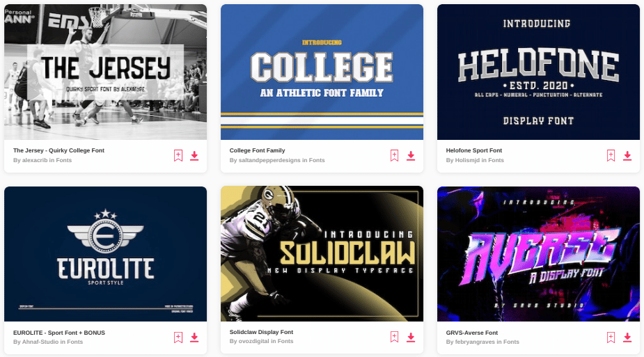Bookmark The Jersey Quirky College Font
Screen dimensions: 644x357
(178, 155)
